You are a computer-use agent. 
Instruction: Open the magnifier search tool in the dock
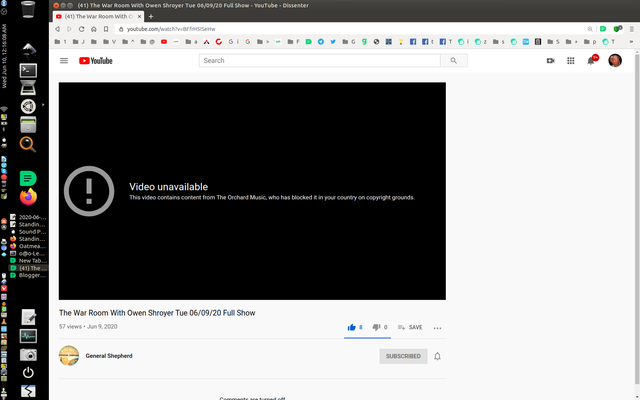coord(28,144)
